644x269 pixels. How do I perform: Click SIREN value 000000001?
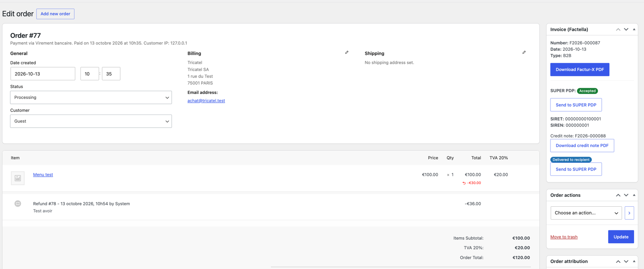(577, 125)
